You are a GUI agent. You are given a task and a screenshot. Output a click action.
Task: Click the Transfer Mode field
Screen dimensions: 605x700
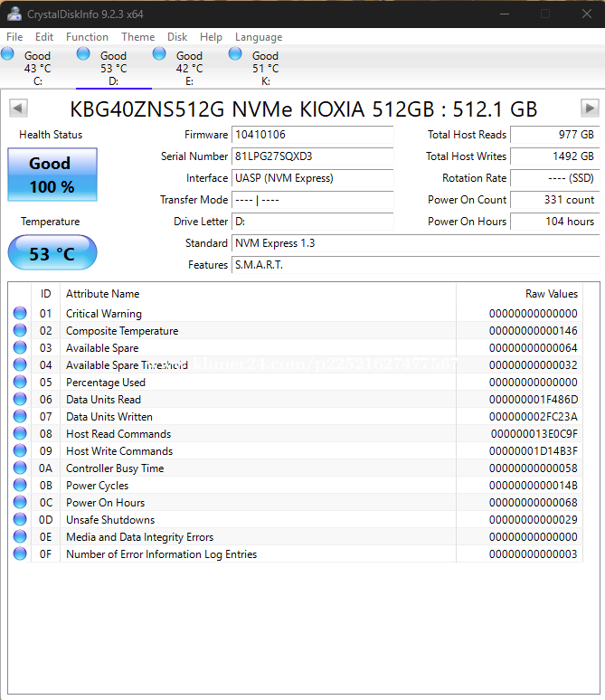313,200
